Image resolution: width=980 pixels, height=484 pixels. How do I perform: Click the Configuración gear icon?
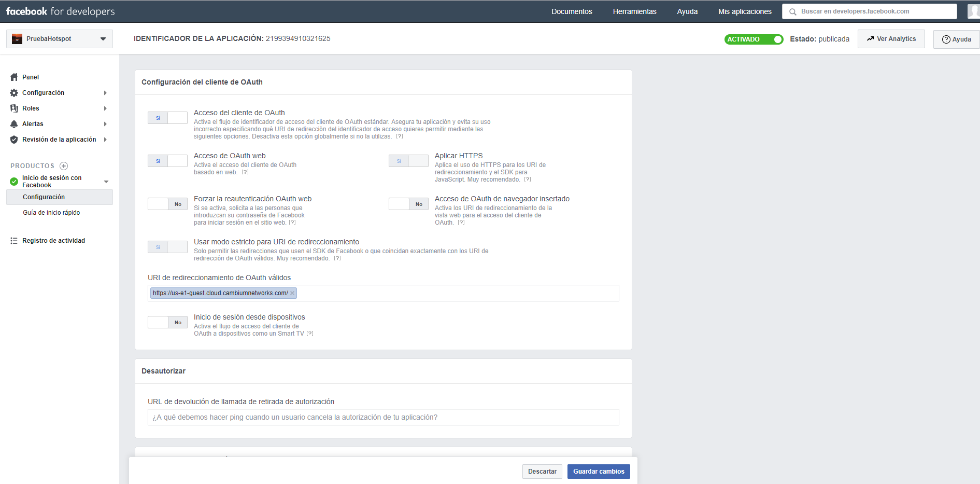point(14,93)
